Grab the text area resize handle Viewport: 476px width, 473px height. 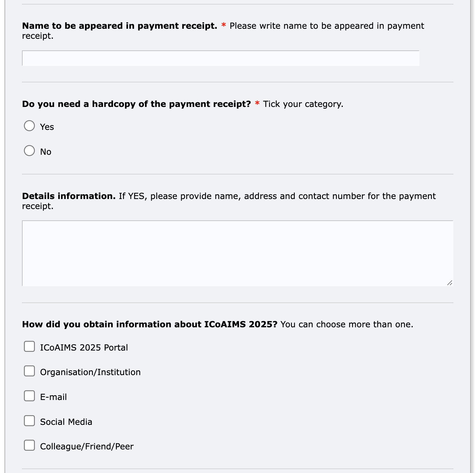click(x=450, y=283)
